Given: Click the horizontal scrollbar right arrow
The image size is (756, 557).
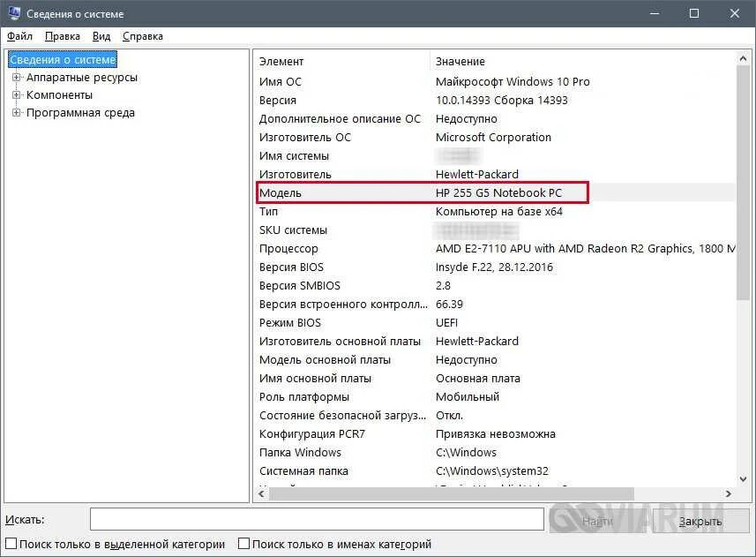Looking at the screenshot, I should coord(728,493).
